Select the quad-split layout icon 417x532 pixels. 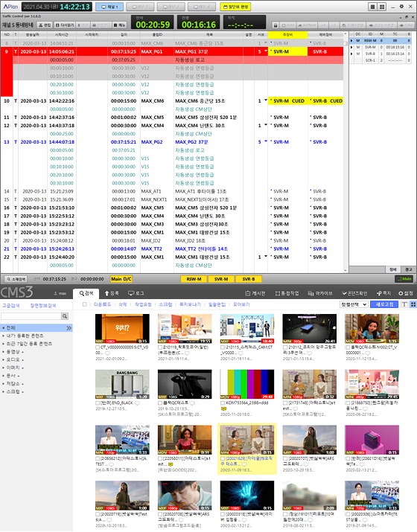[x=382, y=7]
